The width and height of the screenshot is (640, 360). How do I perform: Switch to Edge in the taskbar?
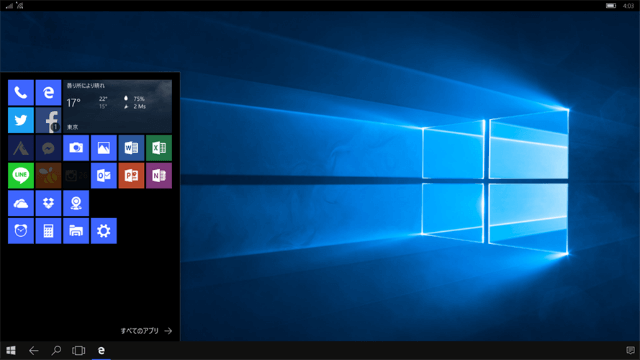101,350
